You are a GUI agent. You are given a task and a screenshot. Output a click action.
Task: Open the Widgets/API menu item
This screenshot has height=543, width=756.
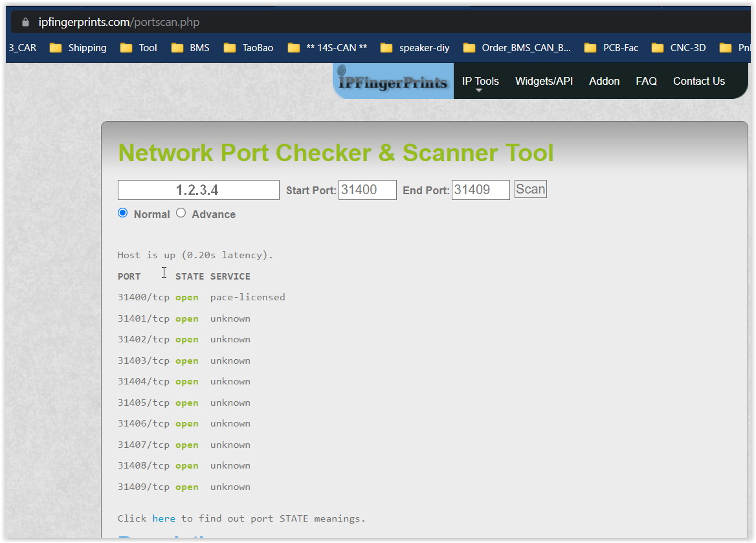(x=544, y=81)
